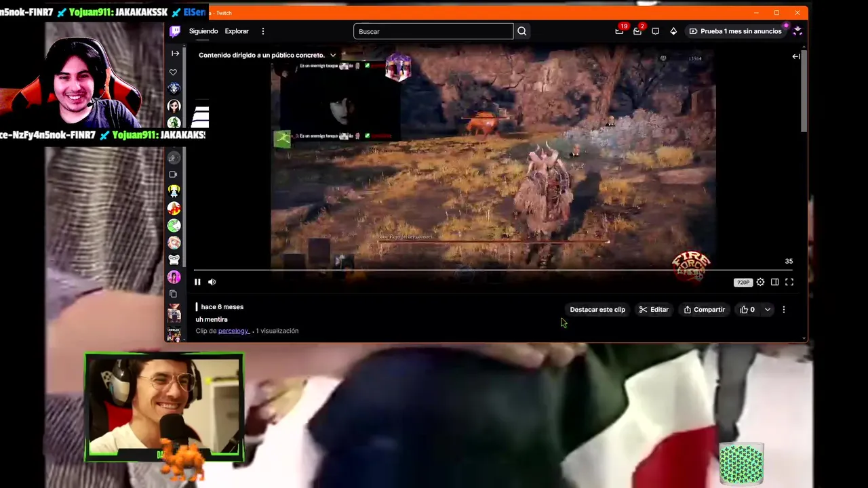The height and width of the screenshot is (488, 868).
Task: Click the Editar scissors button
Action: click(x=654, y=310)
